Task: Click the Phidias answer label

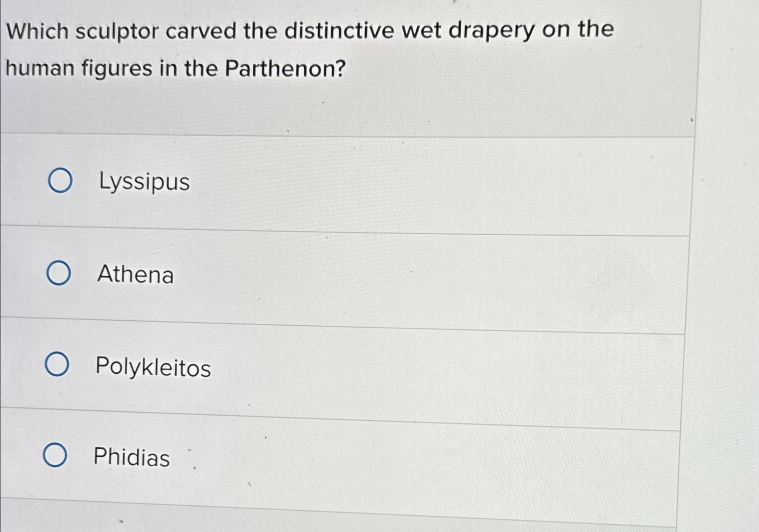Action: (x=131, y=458)
